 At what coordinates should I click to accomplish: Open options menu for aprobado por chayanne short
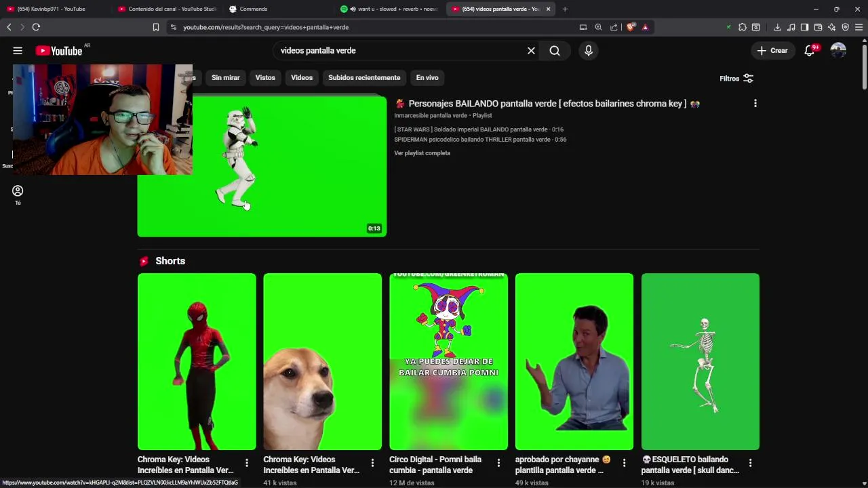tap(624, 463)
